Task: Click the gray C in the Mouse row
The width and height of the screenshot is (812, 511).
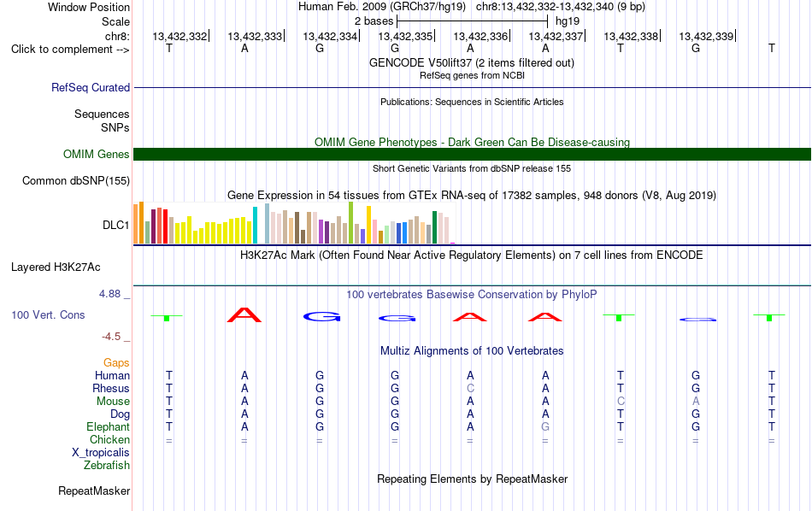Action: 621,402
